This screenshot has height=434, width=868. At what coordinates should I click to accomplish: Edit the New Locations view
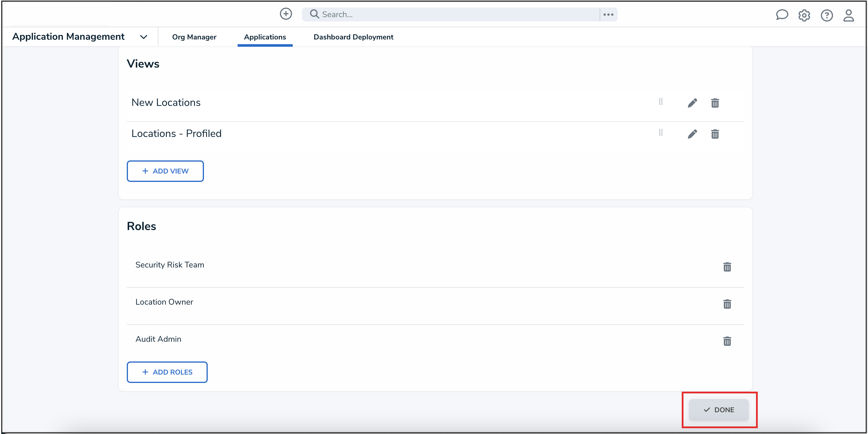tap(692, 103)
